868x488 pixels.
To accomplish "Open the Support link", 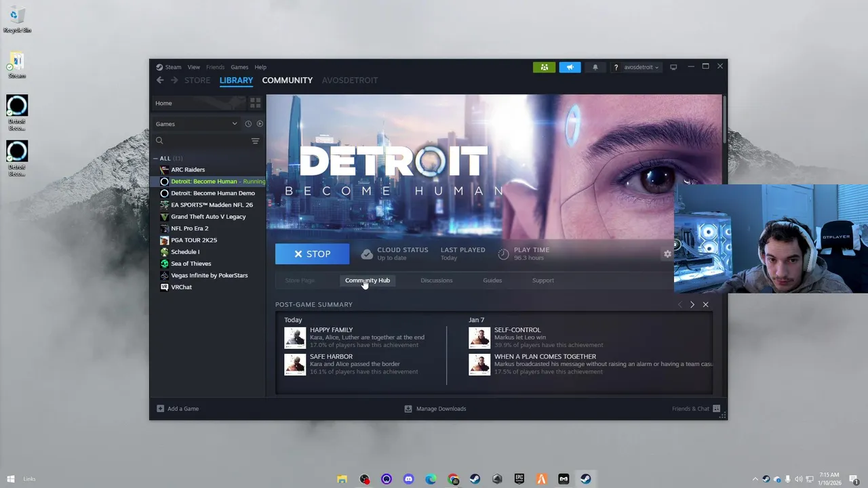I will 543,280.
